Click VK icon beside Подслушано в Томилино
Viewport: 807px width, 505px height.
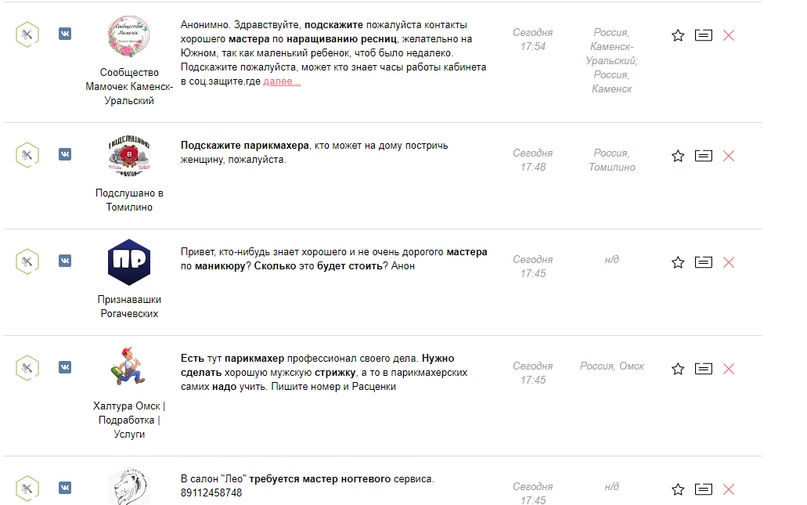click(x=65, y=154)
